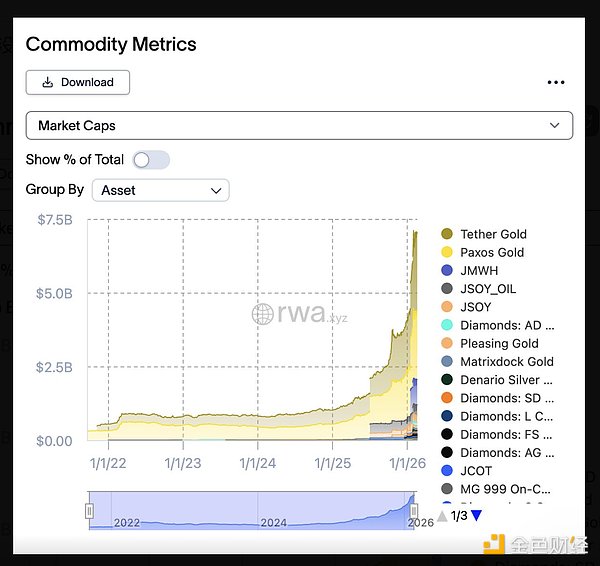The image size is (600, 566).
Task: Open the three-dot more options menu
Action: click(x=556, y=83)
